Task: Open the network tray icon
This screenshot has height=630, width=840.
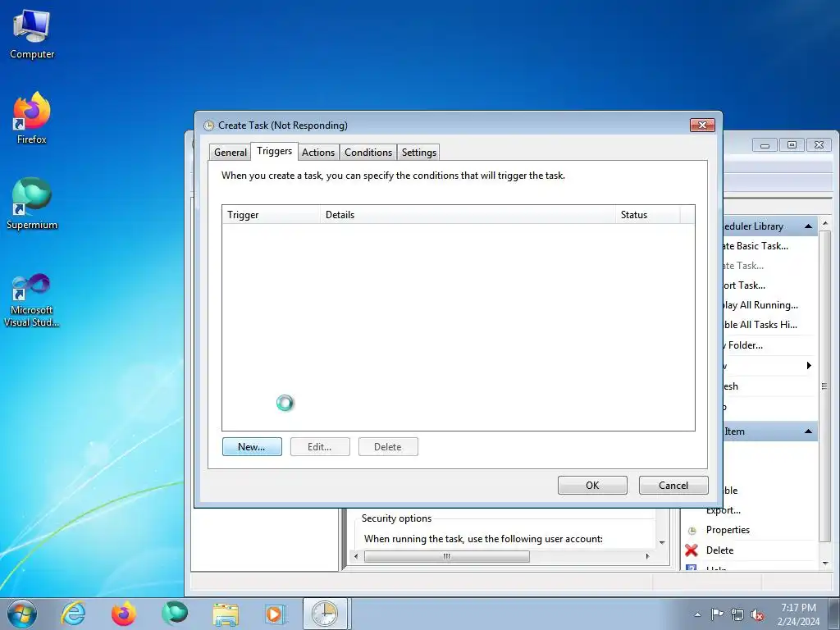Action: [737, 614]
